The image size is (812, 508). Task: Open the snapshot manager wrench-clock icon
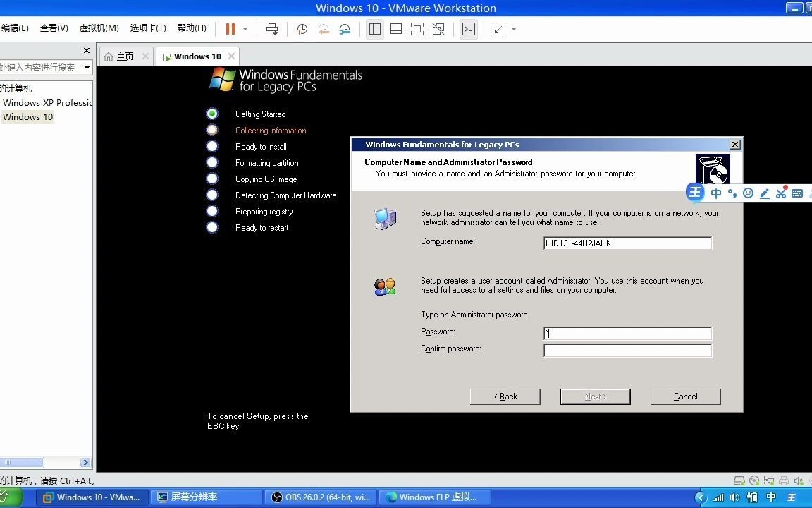click(x=345, y=29)
